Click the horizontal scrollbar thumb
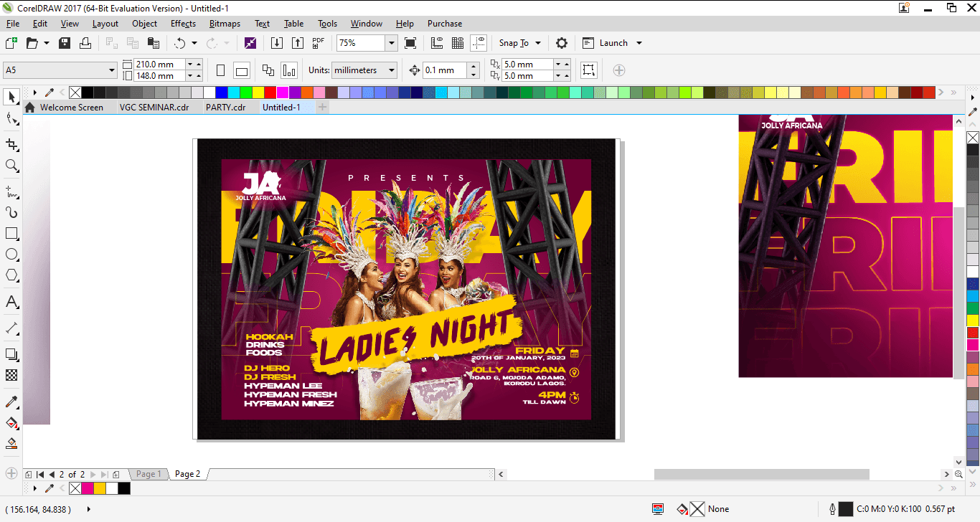Screen dimensions: 980x522 (761, 474)
